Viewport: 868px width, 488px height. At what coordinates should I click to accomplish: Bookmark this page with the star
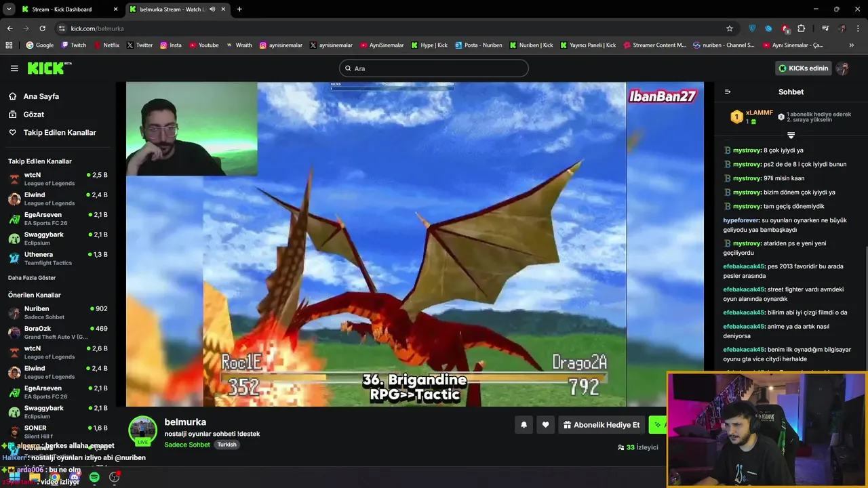pos(730,28)
